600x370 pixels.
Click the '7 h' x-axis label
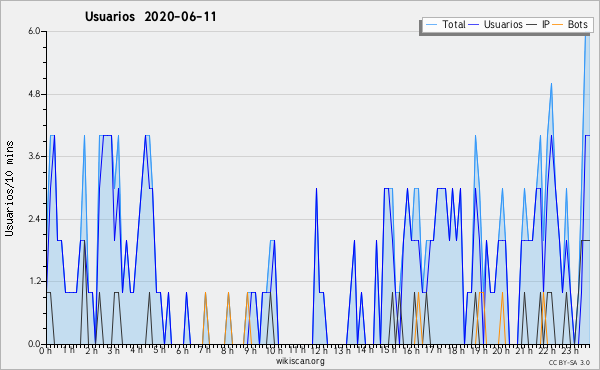pyautogui.click(x=205, y=350)
